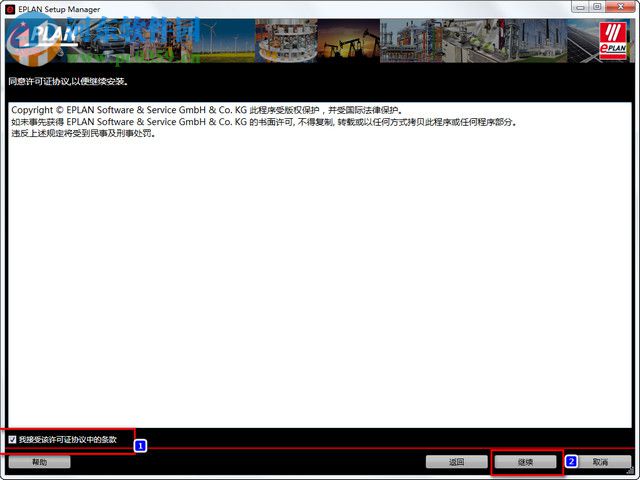This screenshot has height=480, width=640.
Task: Maximize the EPLAN Setup Manager window
Action: (x=597, y=7)
